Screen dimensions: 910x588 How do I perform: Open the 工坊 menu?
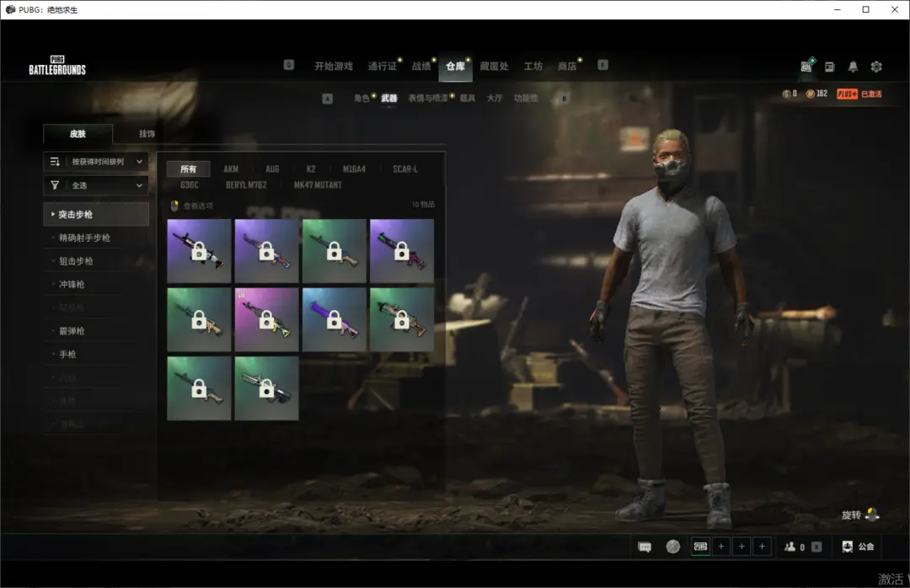click(533, 67)
